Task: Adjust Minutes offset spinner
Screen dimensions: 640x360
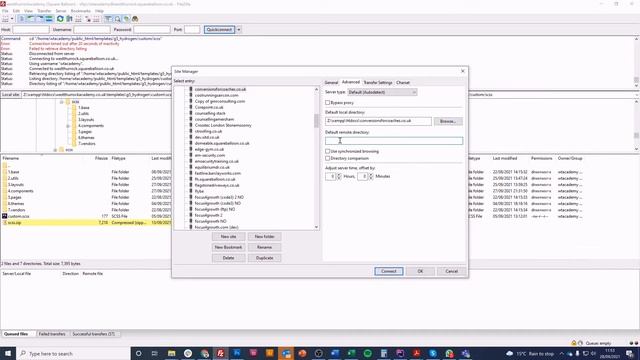Action: (x=371, y=176)
